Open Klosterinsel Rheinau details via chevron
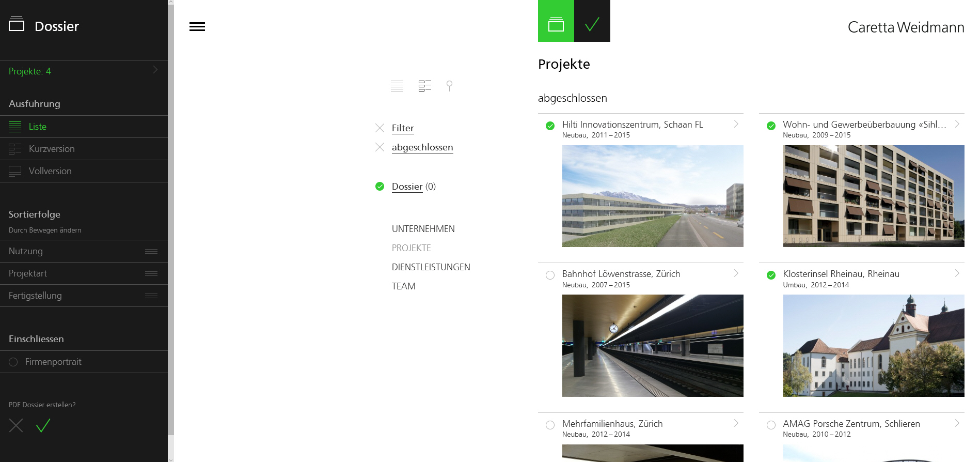Viewport: 980px width, 462px height. [x=957, y=273]
